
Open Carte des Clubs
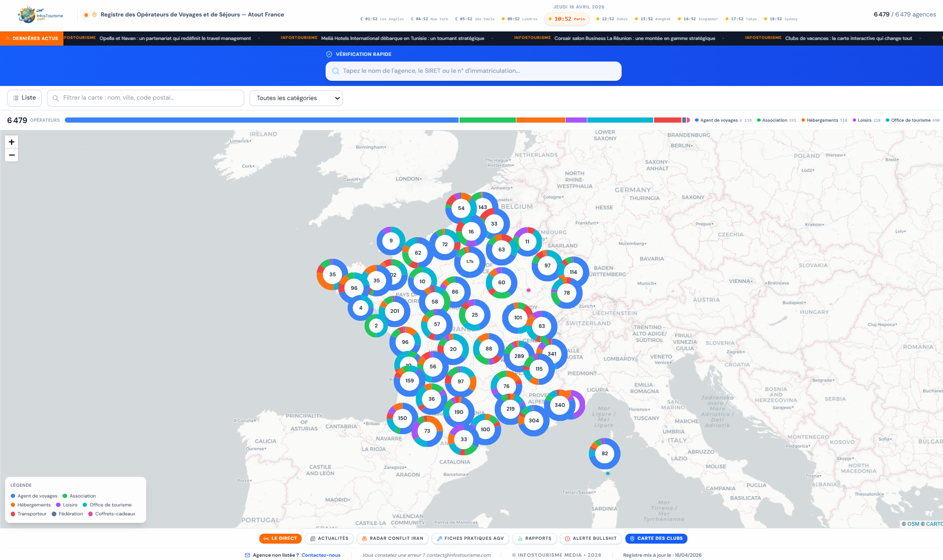pyautogui.click(x=656, y=538)
